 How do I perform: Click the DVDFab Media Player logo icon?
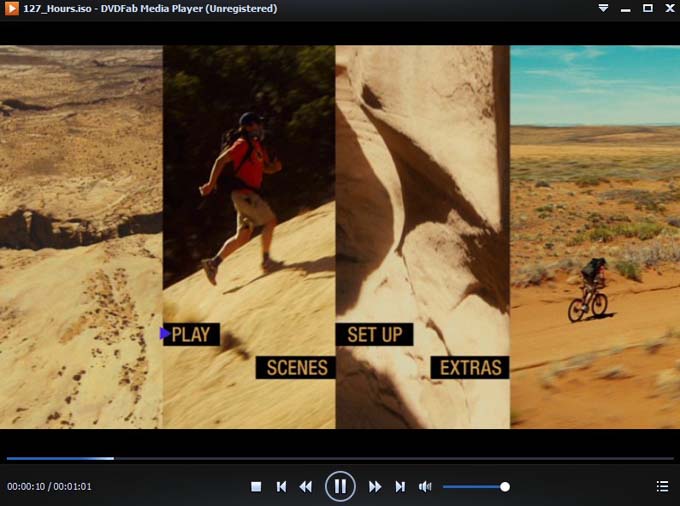coord(12,8)
